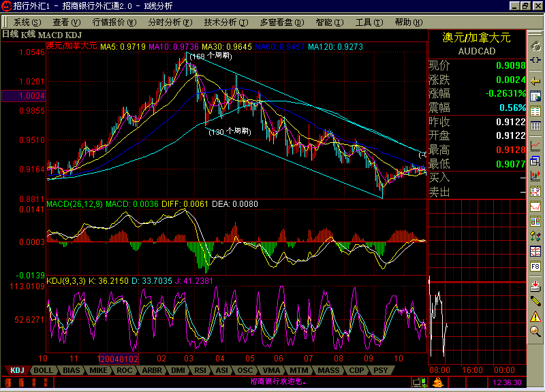Switch to the CDP indicator tab

click(x=356, y=370)
